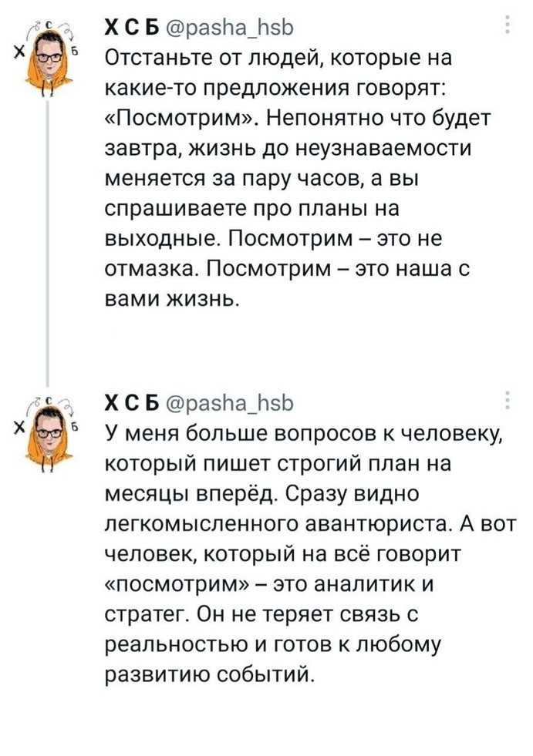Viewport: 533px width, 756px height.
Task: Open the second tweet's three-dot menu
Action: [x=508, y=400]
